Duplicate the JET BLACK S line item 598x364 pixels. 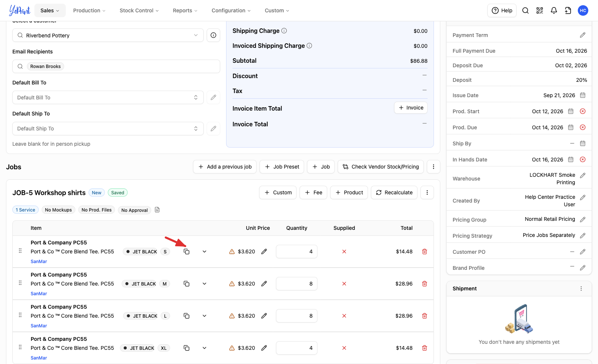pyautogui.click(x=187, y=252)
